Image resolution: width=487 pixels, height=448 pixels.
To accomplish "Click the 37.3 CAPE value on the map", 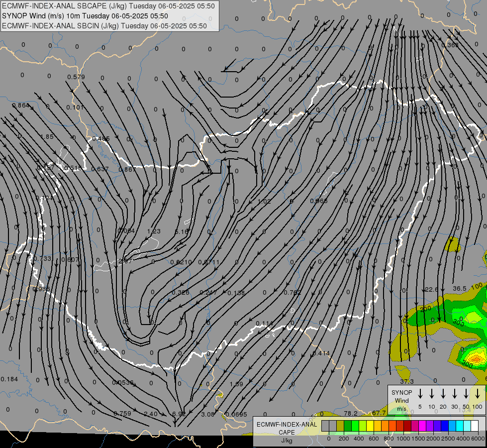I will coord(407,381).
